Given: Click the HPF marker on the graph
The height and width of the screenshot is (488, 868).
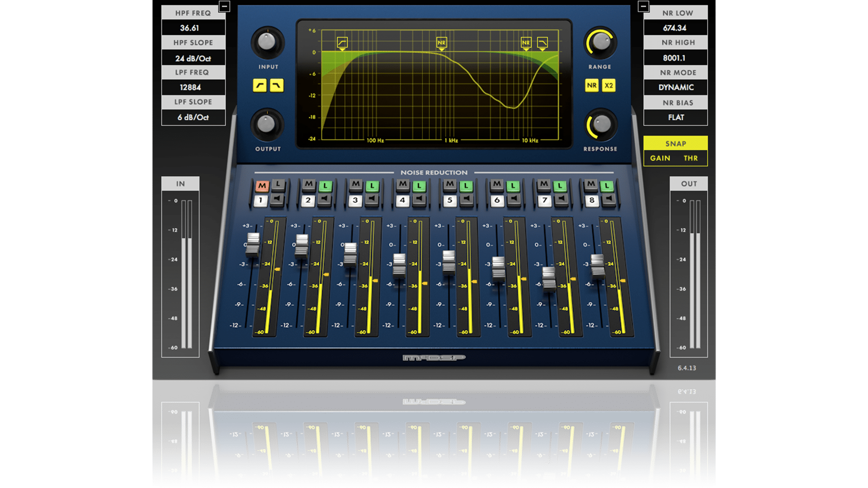Looking at the screenshot, I should pyautogui.click(x=342, y=42).
